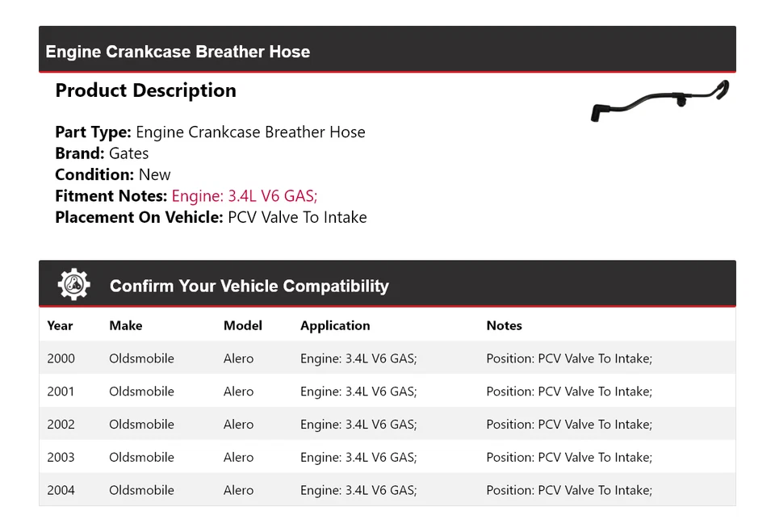Select the 2001 year cell

click(61, 392)
